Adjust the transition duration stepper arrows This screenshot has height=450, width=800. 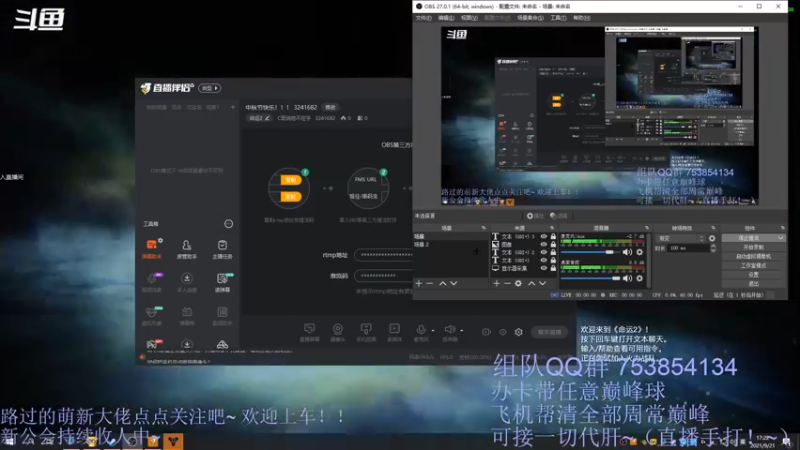tap(713, 248)
